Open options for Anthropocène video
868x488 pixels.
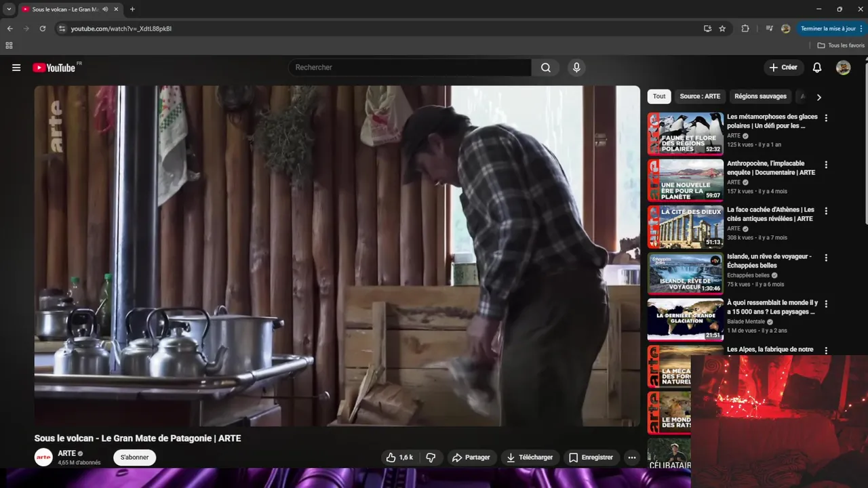click(825, 165)
